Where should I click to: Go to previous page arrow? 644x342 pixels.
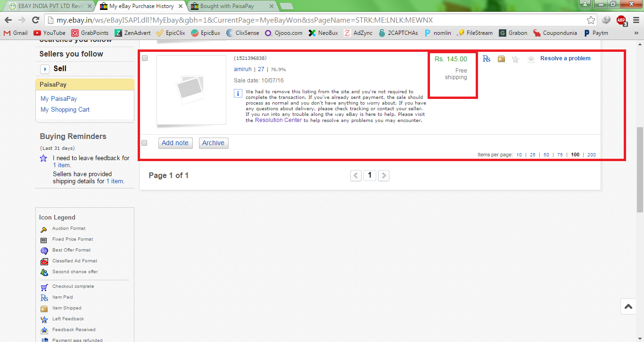(x=356, y=176)
